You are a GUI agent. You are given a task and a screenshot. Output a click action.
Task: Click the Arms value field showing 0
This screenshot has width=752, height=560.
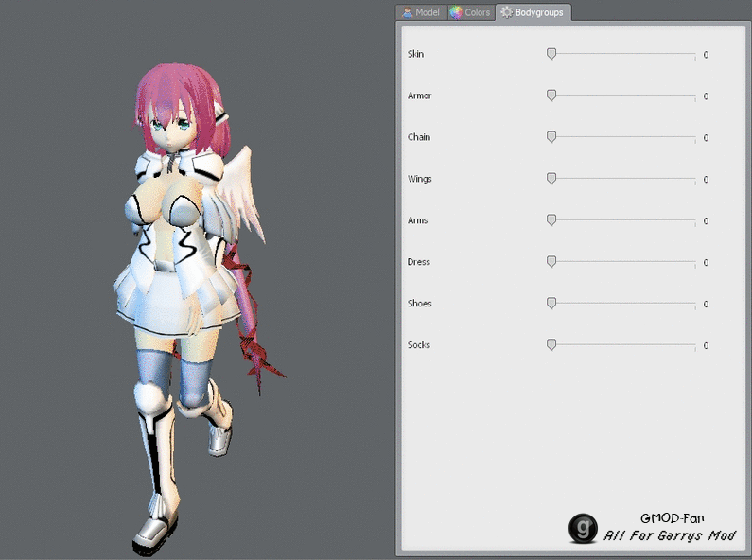[706, 221]
